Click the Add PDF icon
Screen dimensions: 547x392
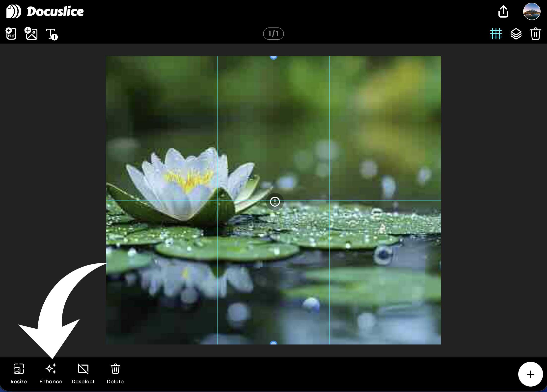(x=11, y=34)
